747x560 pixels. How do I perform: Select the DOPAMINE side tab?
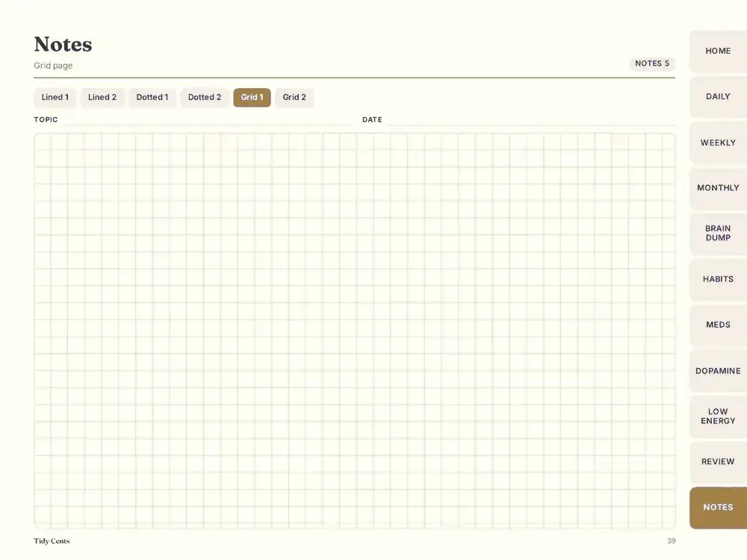coord(718,370)
